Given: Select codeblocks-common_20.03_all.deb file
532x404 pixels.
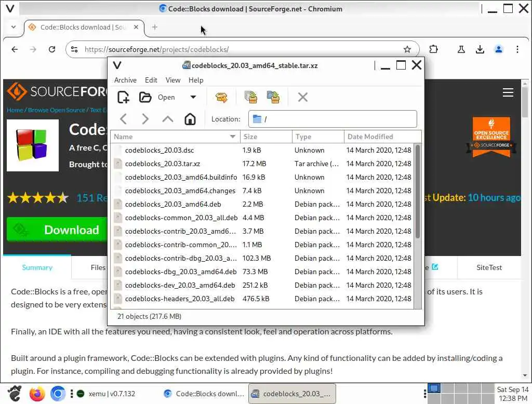Looking at the screenshot, I should 262,218.
